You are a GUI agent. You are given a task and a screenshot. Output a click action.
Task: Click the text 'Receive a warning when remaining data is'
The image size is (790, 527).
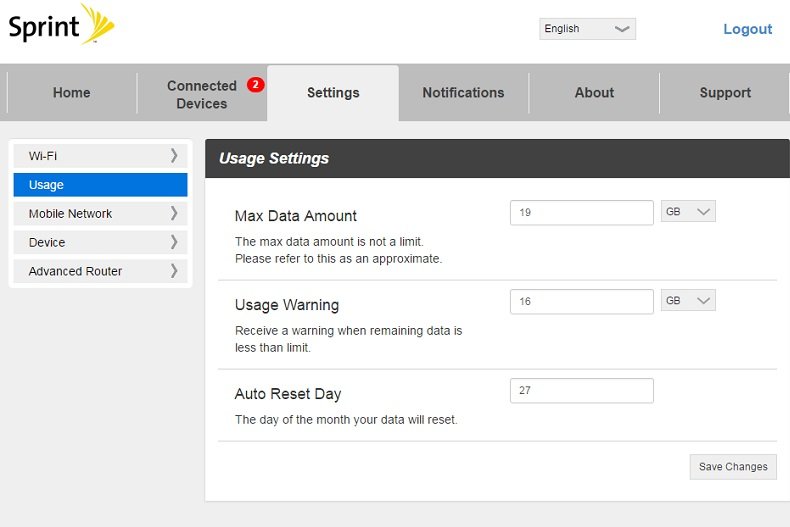348,331
